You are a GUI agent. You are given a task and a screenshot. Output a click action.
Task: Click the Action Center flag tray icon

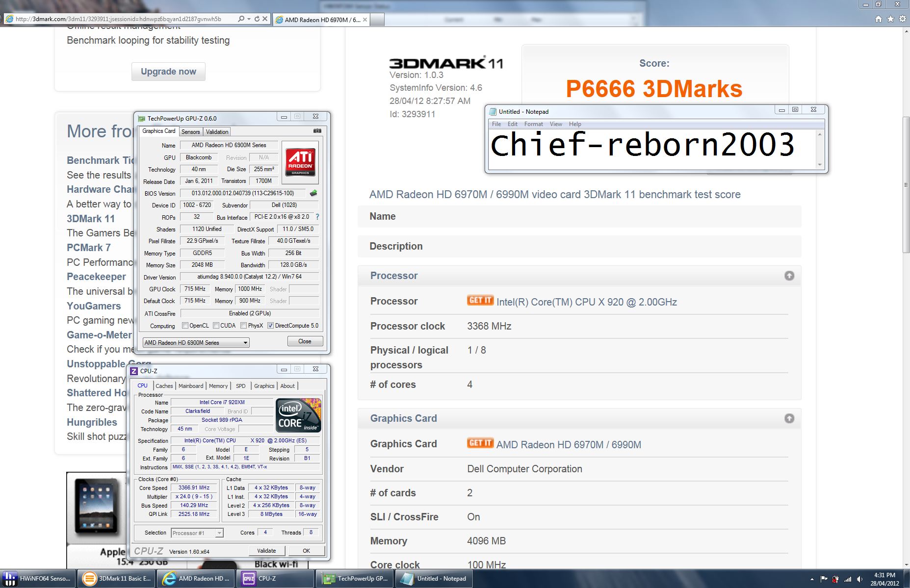pyautogui.click(x=824, y=579)
